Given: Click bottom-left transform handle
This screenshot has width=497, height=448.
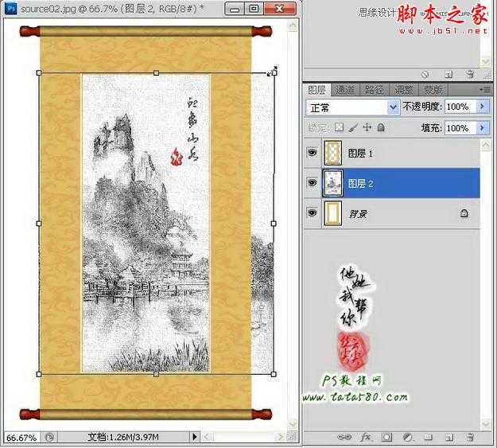Looking at the screenshot, I should coord(39,374).
